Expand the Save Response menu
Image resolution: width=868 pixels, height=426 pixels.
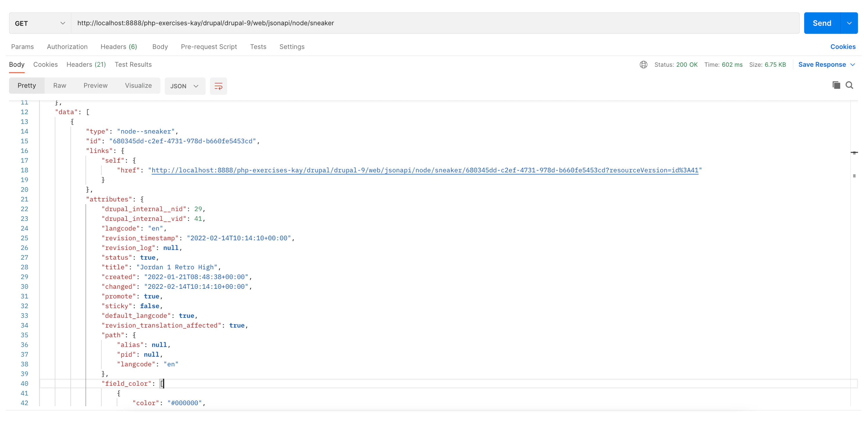pos(827,64)
